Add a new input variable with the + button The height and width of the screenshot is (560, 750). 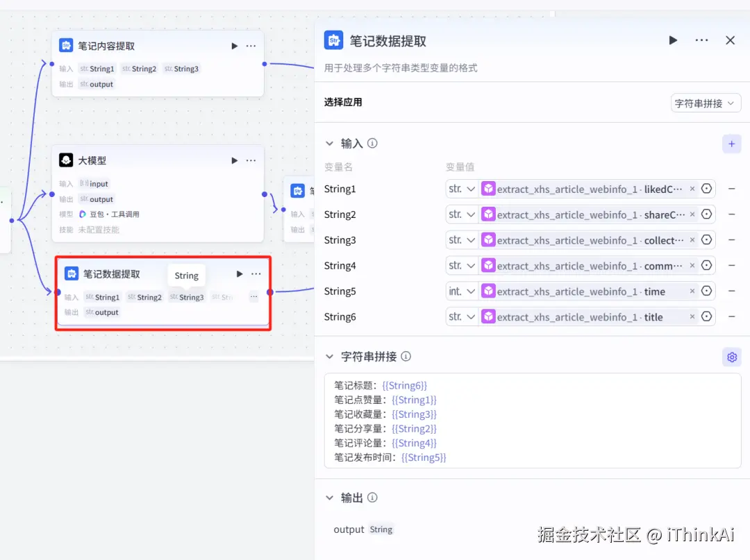click(x=731, y=144)
